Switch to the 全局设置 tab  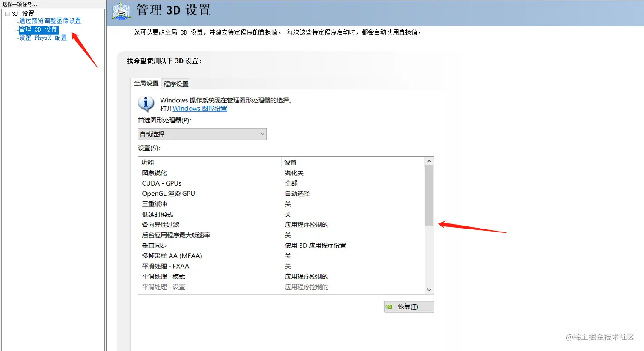146,84
